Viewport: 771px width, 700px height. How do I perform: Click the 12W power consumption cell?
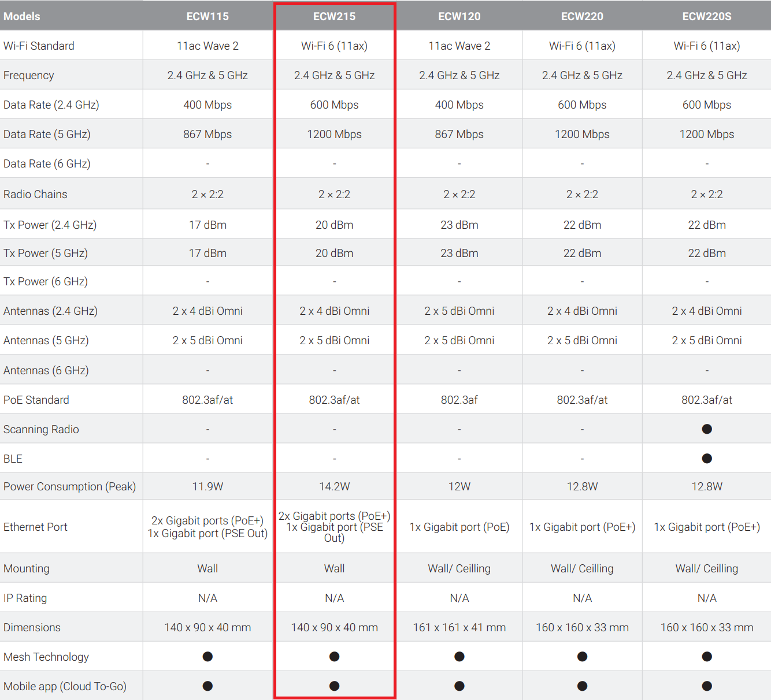459,486
